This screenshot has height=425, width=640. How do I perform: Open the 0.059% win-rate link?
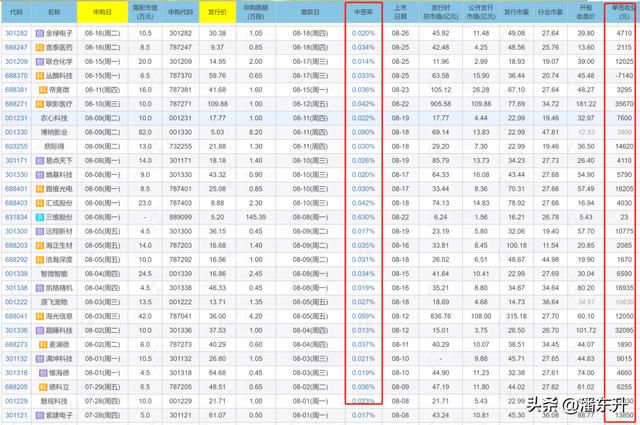(363, 316)
